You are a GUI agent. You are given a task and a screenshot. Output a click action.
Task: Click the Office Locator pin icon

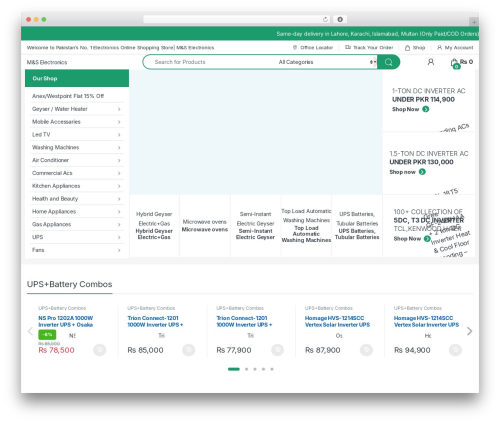click(295, 48)
